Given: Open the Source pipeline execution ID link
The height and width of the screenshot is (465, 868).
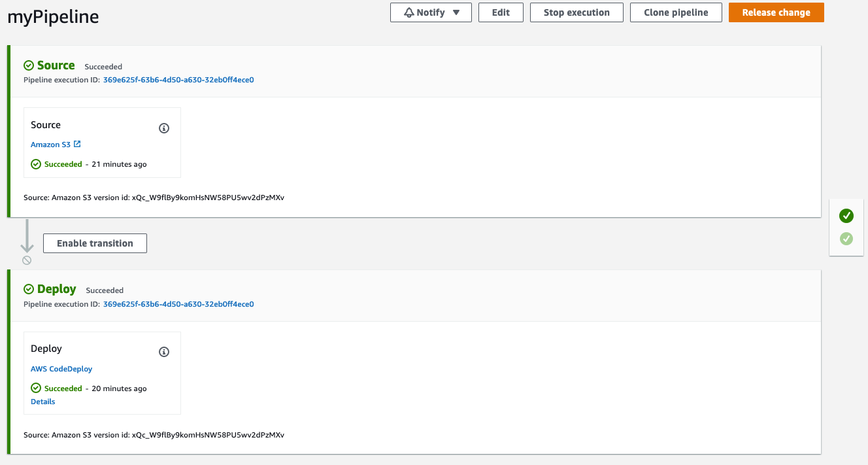Looking at the screenshot, I should (x=178, y=79).
